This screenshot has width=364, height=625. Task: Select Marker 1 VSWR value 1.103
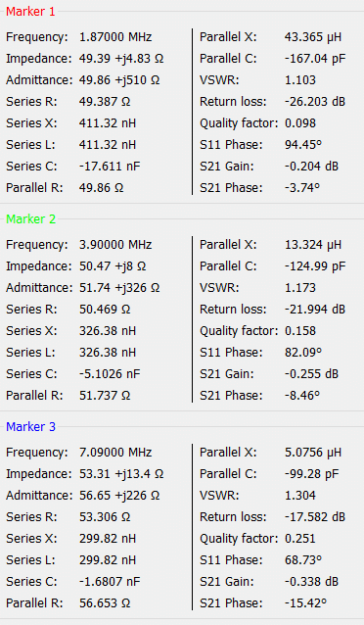click(299, 80)
